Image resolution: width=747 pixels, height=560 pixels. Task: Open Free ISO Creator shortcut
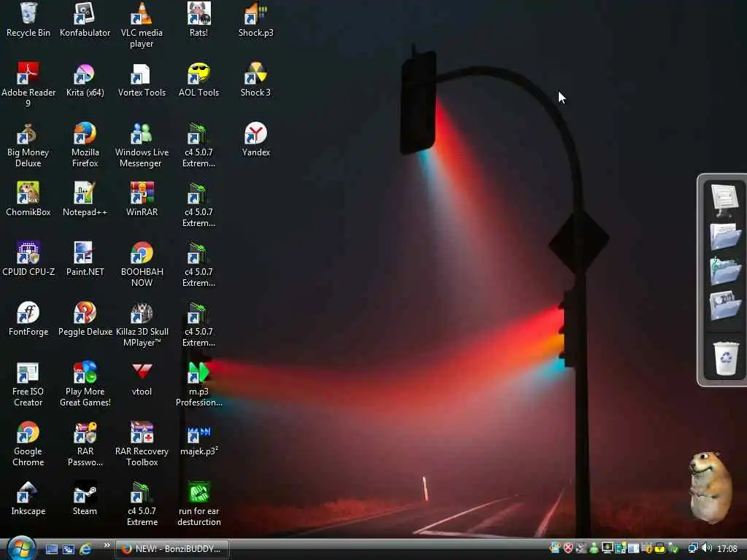(x=28, y=384)
